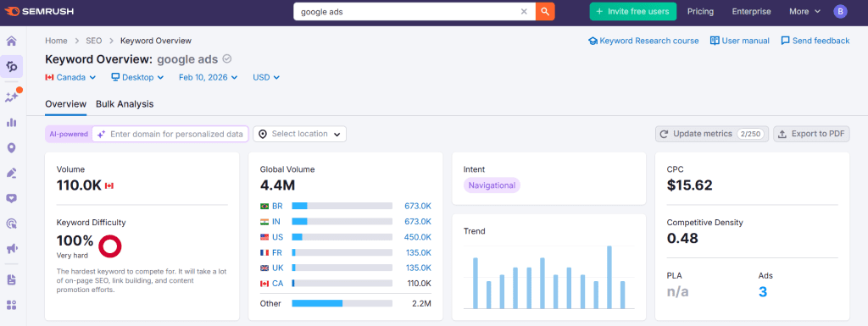Open Social heart-bubble icon in sidebar
This screenshot has height=326, width=868.
point(12,198)
